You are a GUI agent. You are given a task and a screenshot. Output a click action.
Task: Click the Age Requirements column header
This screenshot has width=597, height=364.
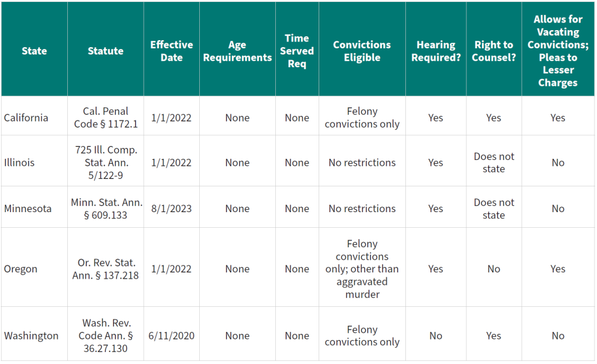click(238, 51)
